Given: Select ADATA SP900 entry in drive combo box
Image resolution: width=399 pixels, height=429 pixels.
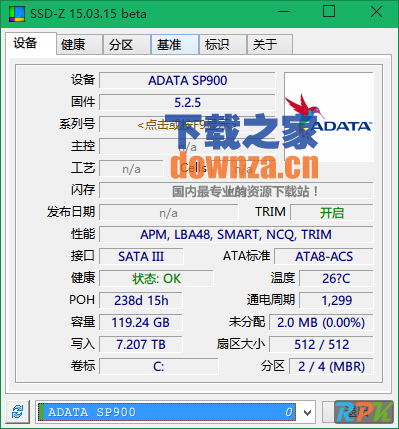Looking at the screenshot, I should tap(167, 412).
